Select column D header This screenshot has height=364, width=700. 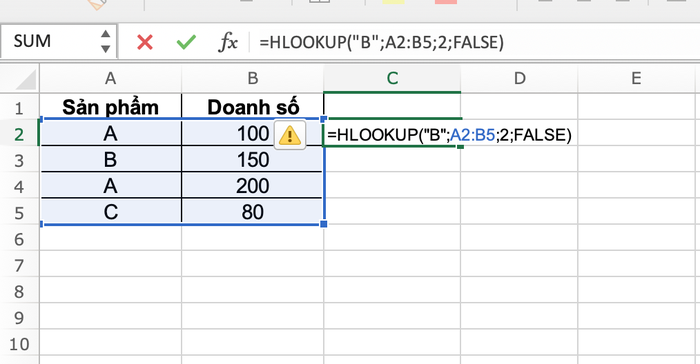click(x=519, y=79)
